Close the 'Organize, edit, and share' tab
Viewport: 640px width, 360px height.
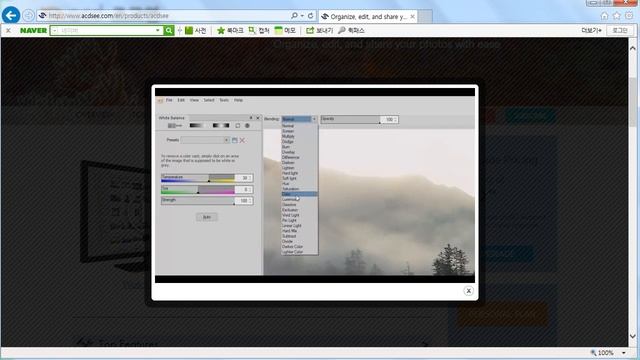[412, 16]
